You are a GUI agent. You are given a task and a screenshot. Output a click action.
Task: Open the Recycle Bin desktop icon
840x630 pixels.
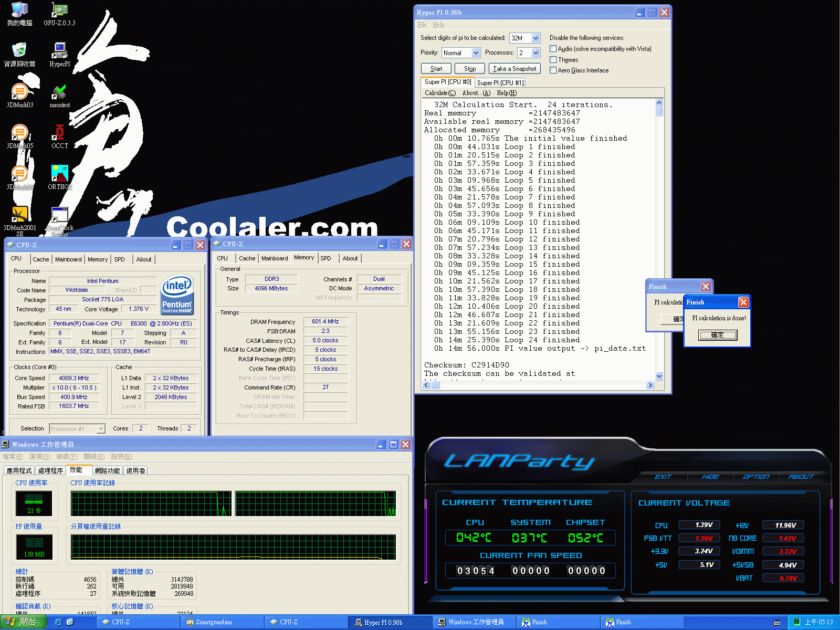coord(19,55)
